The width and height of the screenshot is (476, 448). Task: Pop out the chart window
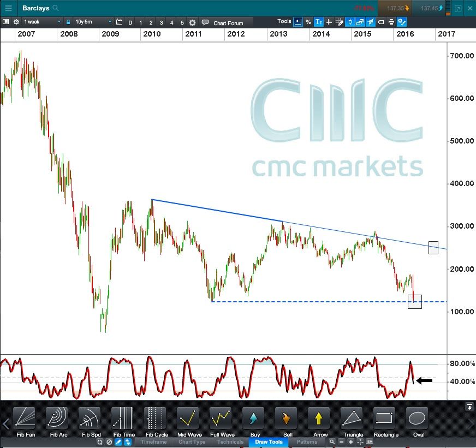point(458,9)
